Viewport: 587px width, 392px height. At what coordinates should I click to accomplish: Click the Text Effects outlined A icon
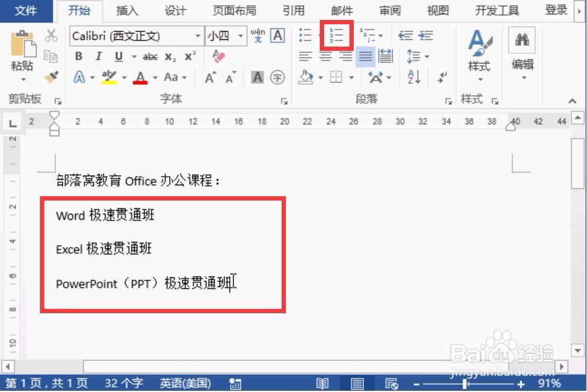[x=79, y=78]
